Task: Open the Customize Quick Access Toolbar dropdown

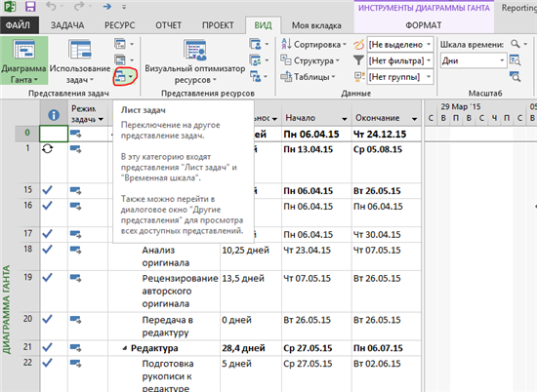Action: [x=124, y=7]
